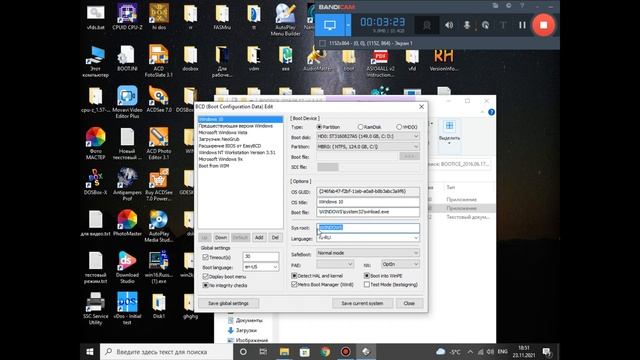Open the SafeBoot Normal mode dropdown
This screenshot has width=640, height=360.
[x=368, y=253]
